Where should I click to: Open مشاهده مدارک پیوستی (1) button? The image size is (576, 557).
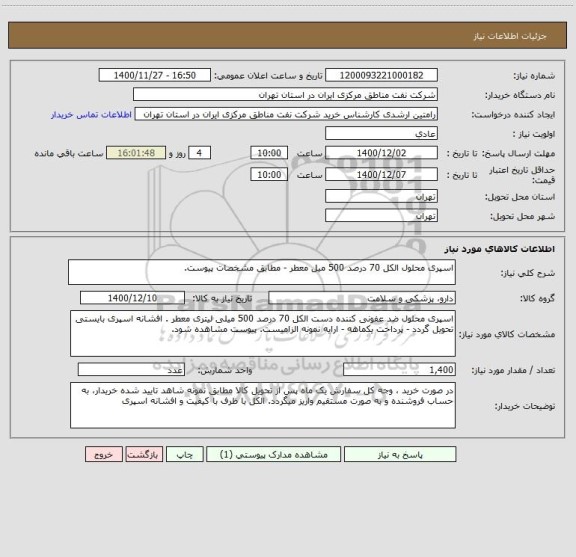coord(274,454)
